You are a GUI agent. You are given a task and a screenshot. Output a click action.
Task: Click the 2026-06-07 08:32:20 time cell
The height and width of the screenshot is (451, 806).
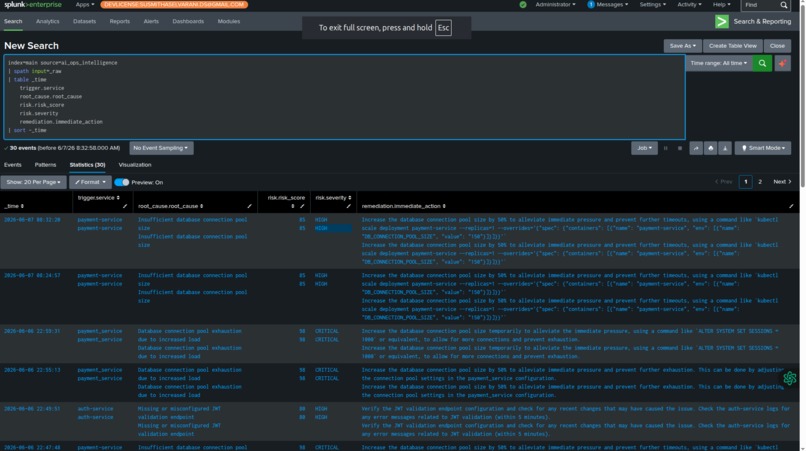click(32, 220)
